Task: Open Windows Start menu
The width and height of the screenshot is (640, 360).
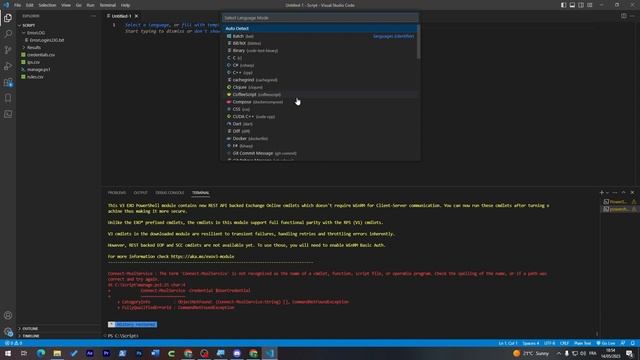Action: (8, 353)
